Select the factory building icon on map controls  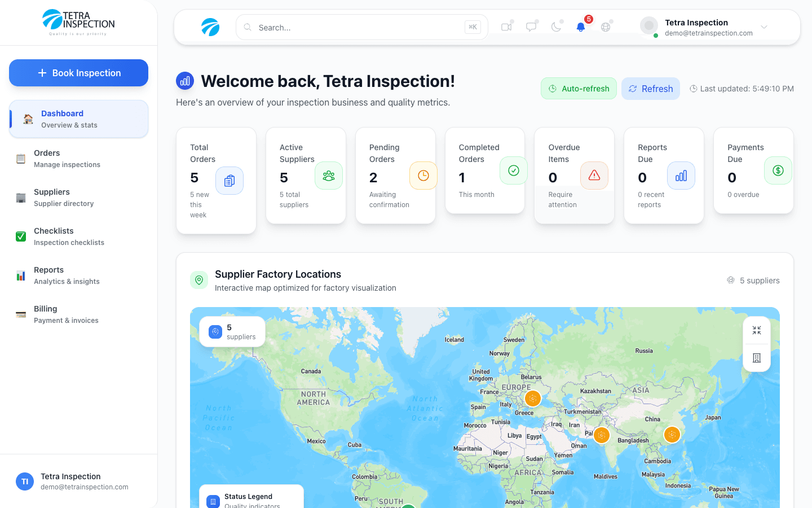click(x=756, y=357)
